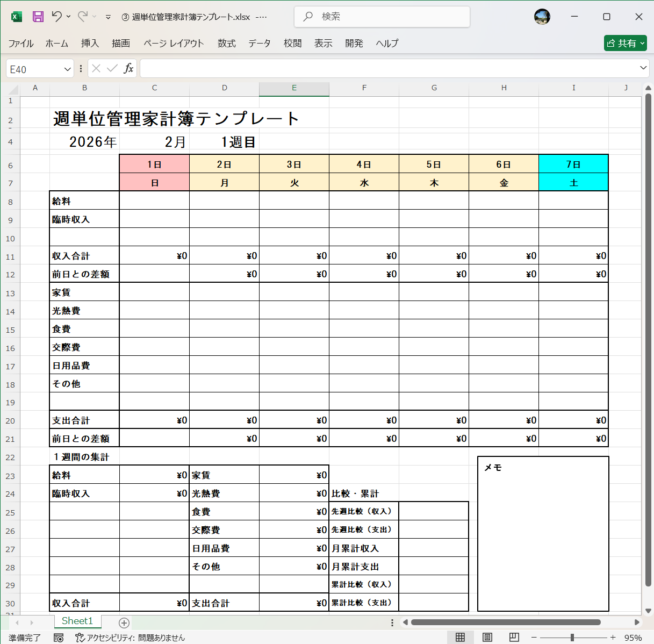This screenshot has width=654, height=644.
Task: Open the Insert Function (fx) dialog
Action: tap(128, 68)
